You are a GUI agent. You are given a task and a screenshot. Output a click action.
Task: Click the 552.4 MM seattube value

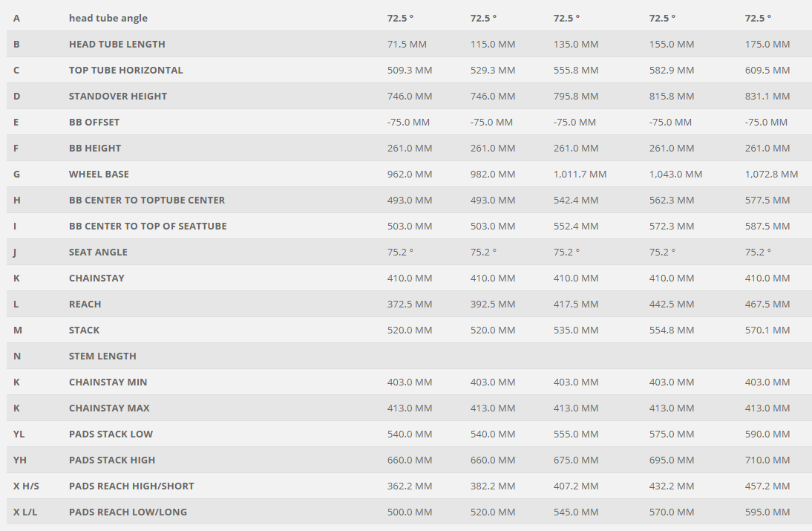pos(576,226)
